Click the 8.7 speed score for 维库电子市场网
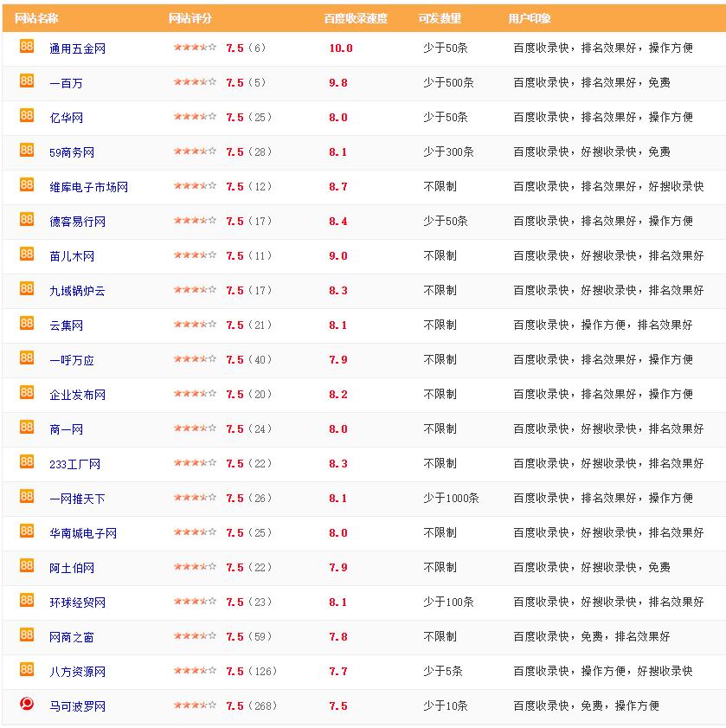Viewport: 726px width, 728px height. pyautogui.click(x=338, y=187)
